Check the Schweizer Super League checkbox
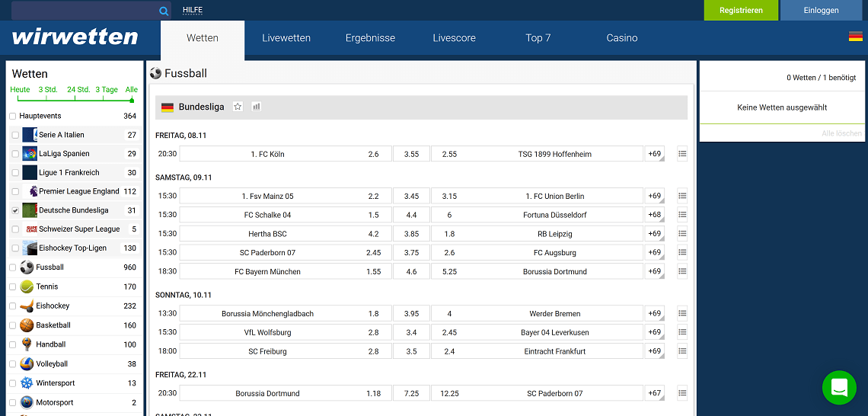Screen dimensions: 868x416 point(15,229)
